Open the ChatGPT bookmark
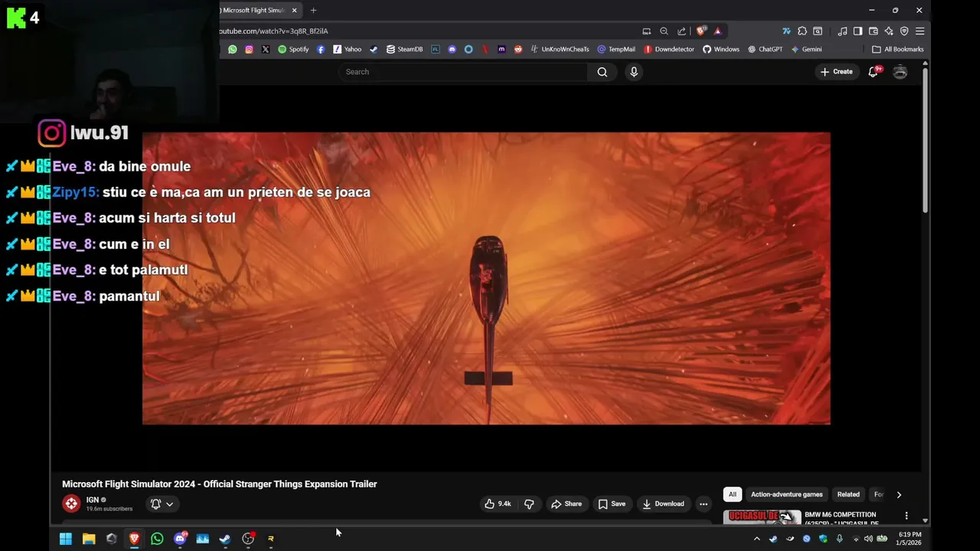This screenshot has height=551, width=980. tap(765, 49)
